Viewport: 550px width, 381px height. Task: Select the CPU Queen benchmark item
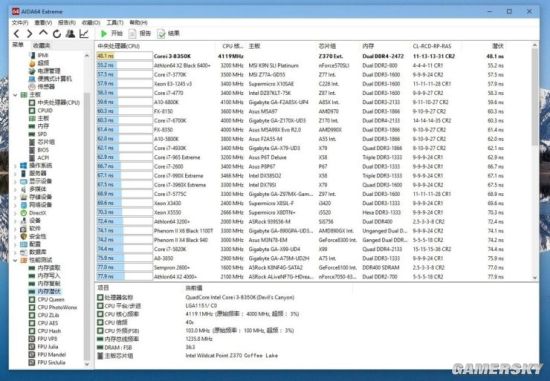coord(47,300)
